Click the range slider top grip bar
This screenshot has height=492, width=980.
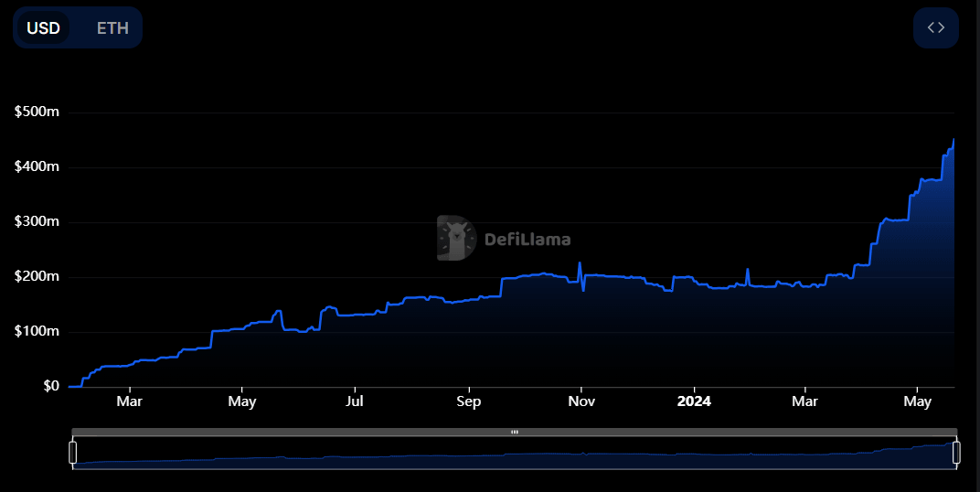click(515, 432)
